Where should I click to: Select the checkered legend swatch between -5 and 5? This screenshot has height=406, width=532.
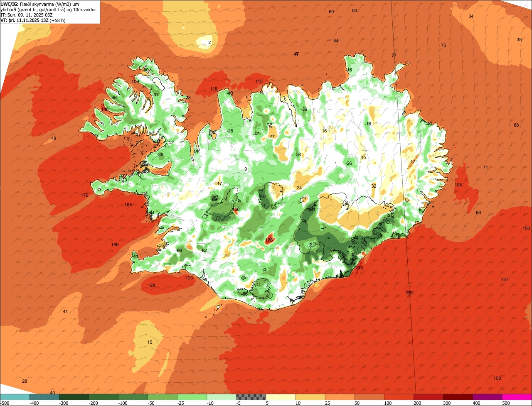[x=251, y=397]
